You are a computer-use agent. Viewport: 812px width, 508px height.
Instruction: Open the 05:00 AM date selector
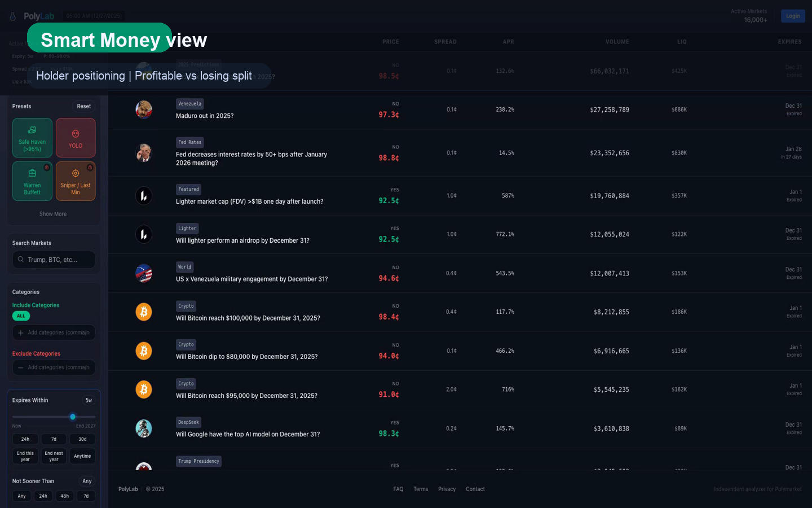click(93, 16)
